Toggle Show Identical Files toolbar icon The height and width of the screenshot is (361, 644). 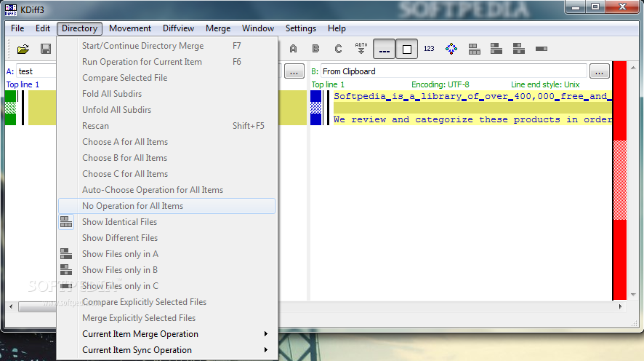pos(475,49)
